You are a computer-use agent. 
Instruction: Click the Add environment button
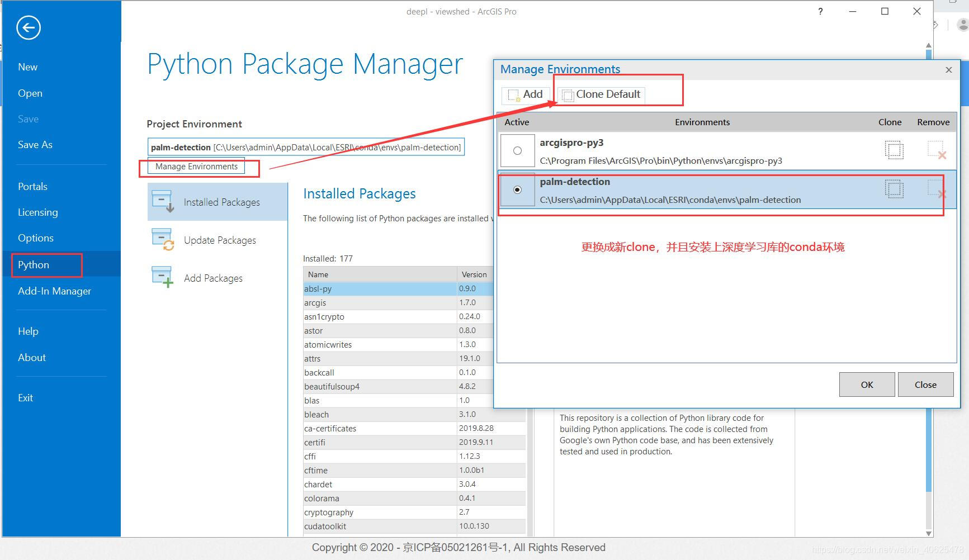[525, 95]
